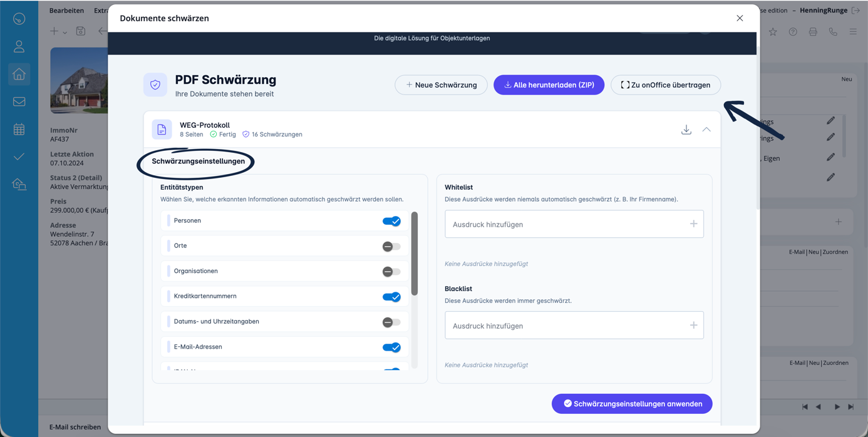
Task: Open the Bearbeiten menu
Action: click(x=66, y=11)
